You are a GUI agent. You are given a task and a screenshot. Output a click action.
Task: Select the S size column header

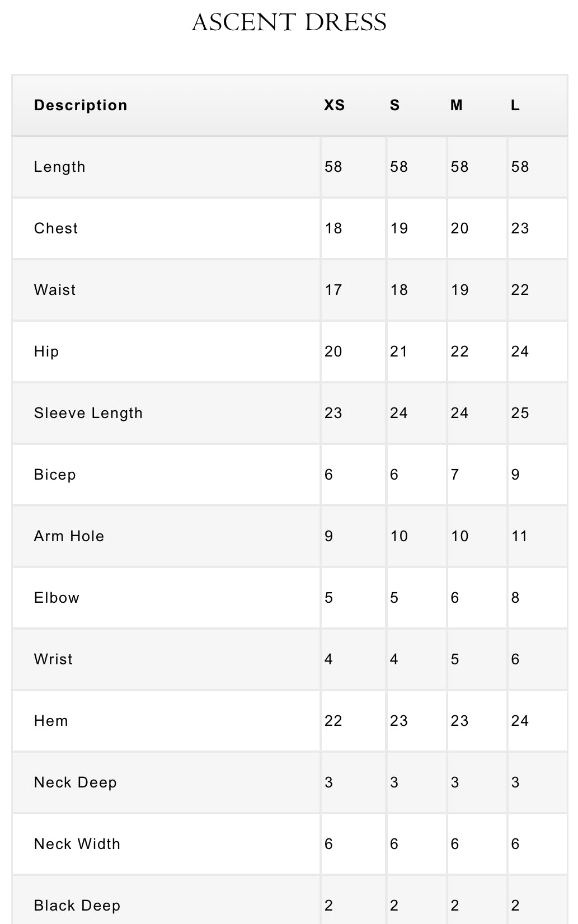click(395, 105)
